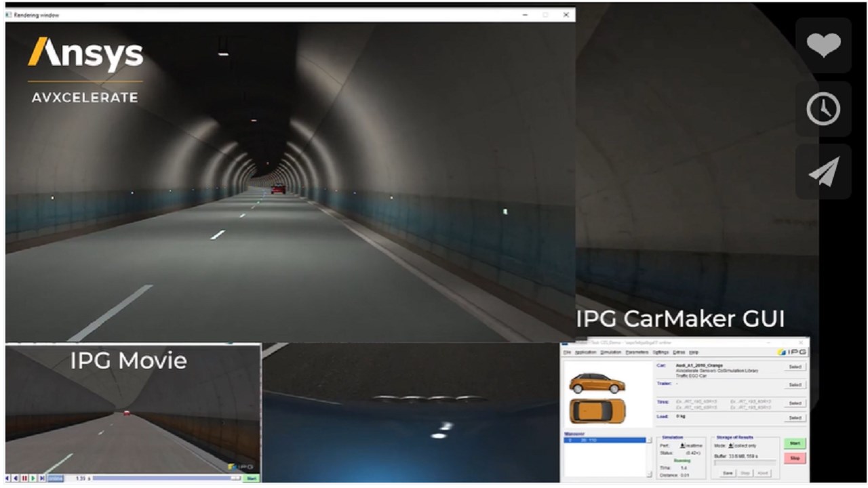Click the clock watch-later icon
Screen dimensions: 868x488
[823, 108]
